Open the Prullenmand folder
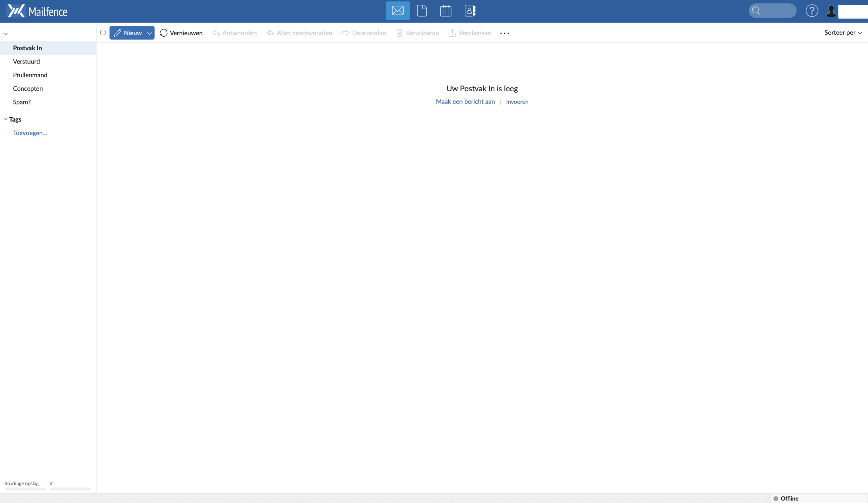Viewport: 868px width, 503px height. [x=30, y=75]
